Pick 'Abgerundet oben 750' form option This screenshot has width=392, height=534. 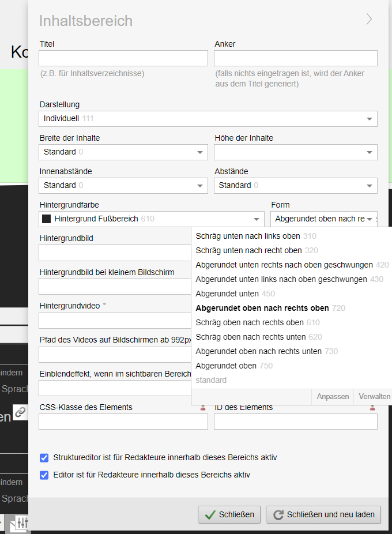pos(226,366)
